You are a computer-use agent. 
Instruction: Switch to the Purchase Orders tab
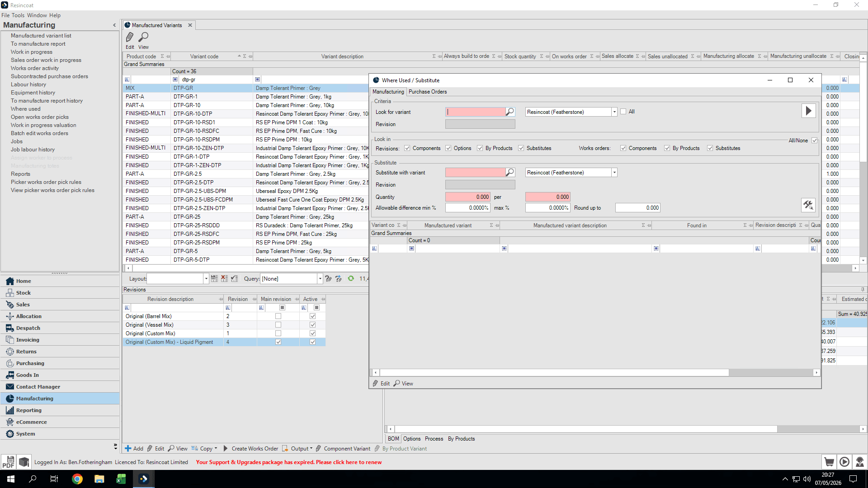coord(428,92)
